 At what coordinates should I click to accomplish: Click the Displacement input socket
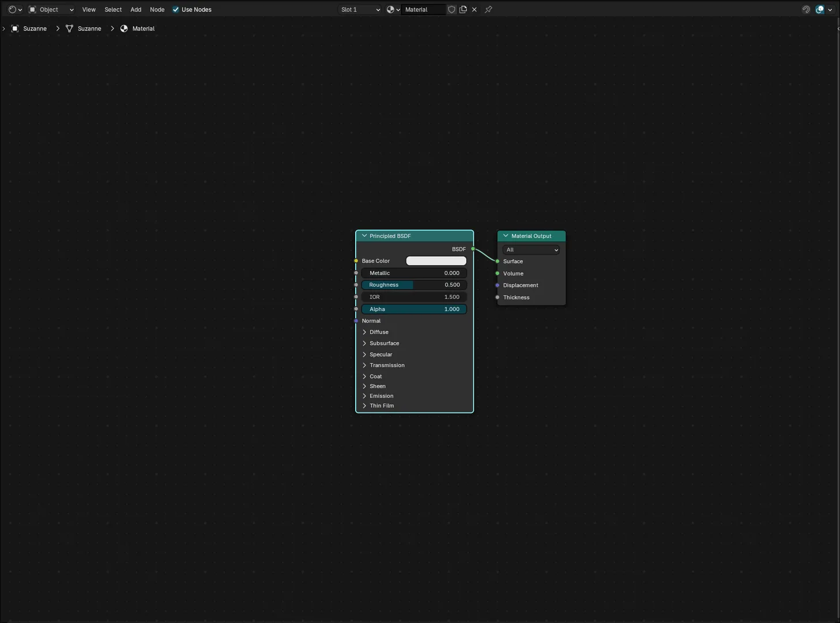click(x=498, y=286)
